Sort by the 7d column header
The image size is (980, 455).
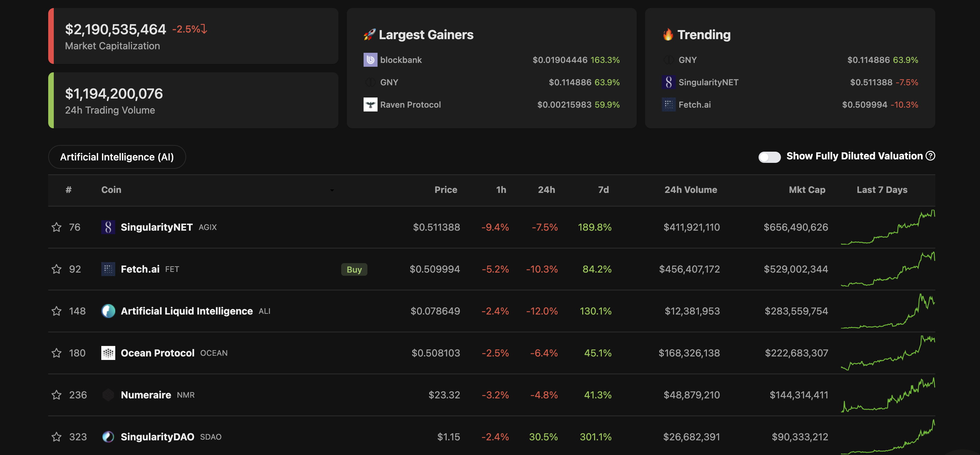coord(603,190)
